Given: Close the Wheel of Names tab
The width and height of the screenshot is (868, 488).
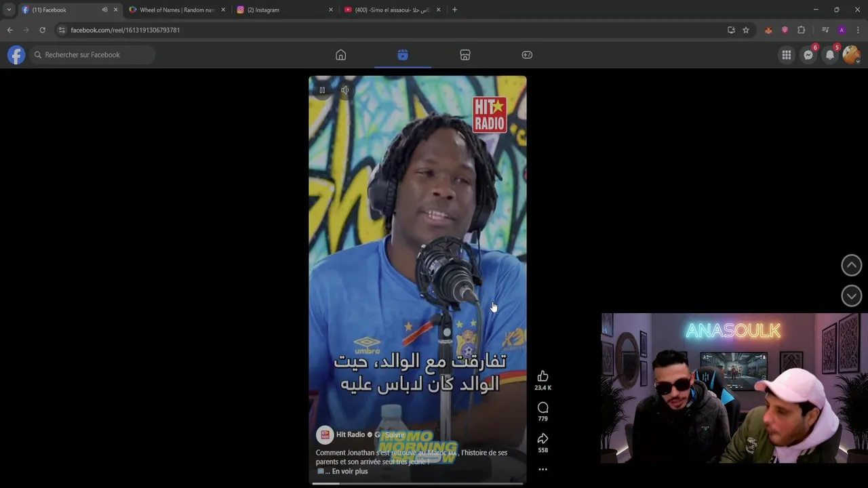Looking at the screenshot, I should (x=223, y=9).
